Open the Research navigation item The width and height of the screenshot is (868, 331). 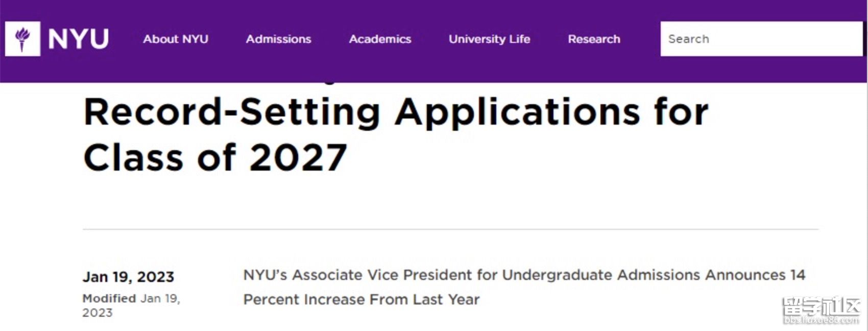[594, 39]
